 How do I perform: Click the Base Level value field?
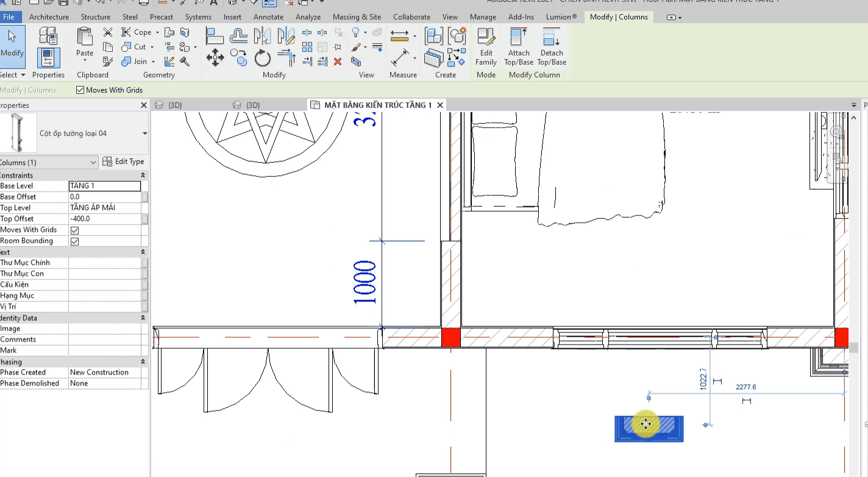pyautogui.click(x=104, y=186)
